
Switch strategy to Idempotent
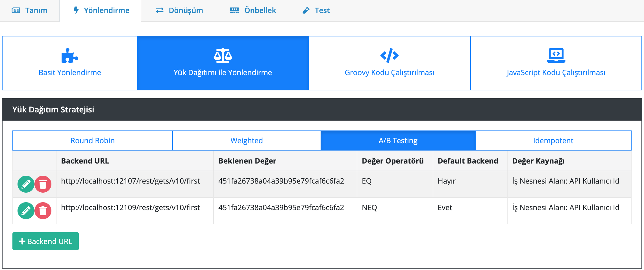[x=553, y=141]
